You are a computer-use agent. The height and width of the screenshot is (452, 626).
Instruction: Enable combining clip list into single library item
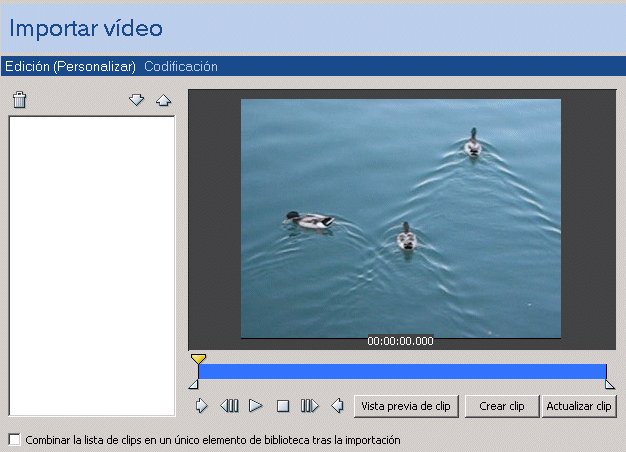pos(14,439)
